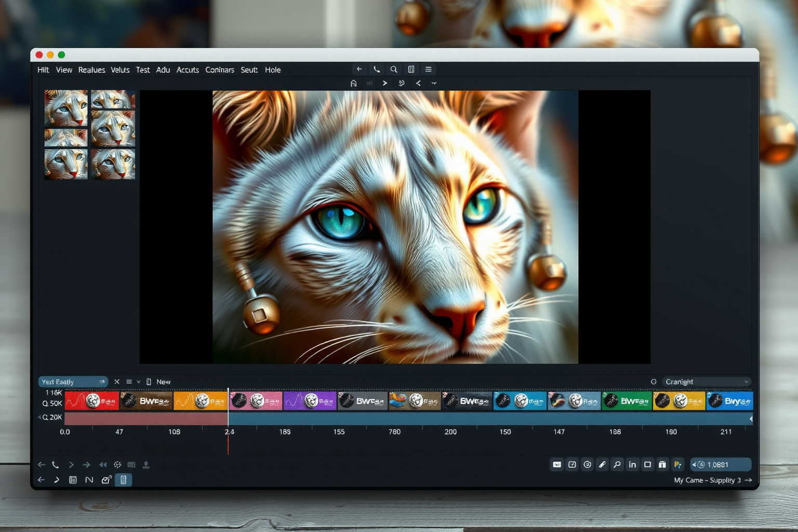Expand the small chevron above the preview
The image size is (798, 532).
(434, 84)
